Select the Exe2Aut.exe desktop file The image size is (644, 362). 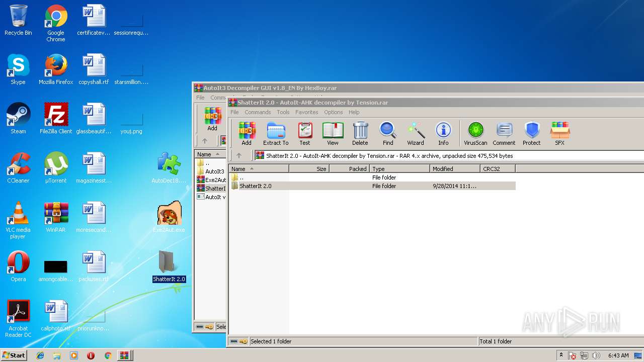point(169,218)
